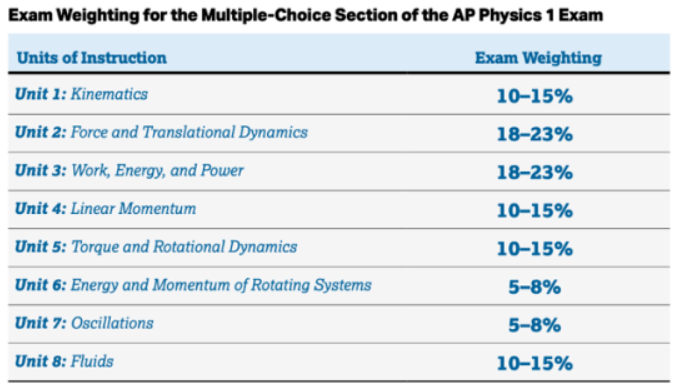Open the Unit 1: Kinematics row
The image size is (678, 390).
pos(339,95)
